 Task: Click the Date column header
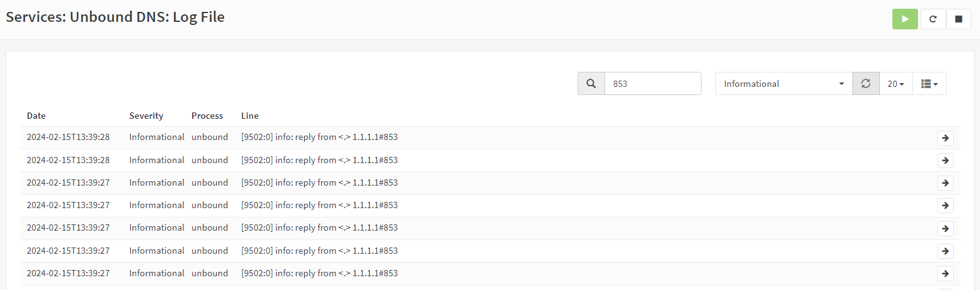(36, 116)
